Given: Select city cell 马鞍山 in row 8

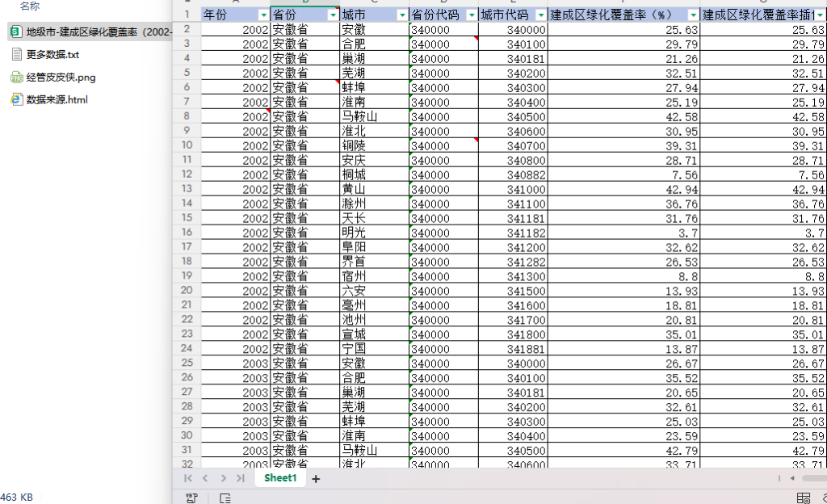Looking at the screenshot, I should [x=374, y=116].
